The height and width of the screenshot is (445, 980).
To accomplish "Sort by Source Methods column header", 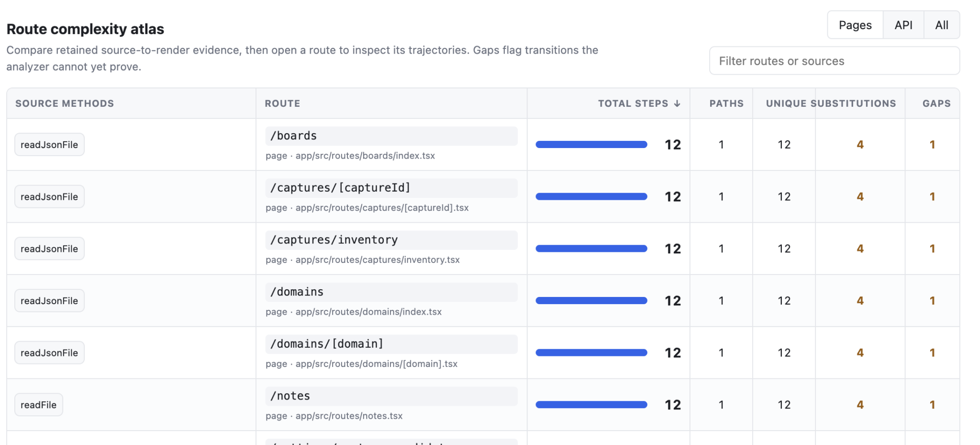I will 65,103.
